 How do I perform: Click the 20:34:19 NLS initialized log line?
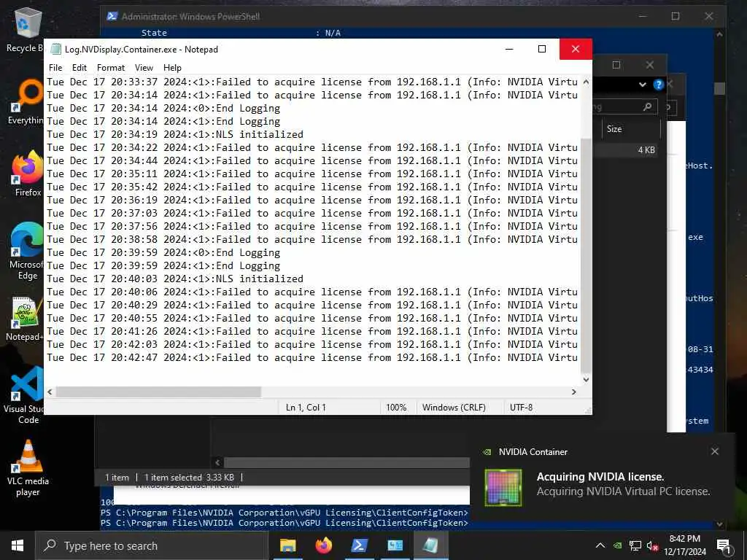175,134
